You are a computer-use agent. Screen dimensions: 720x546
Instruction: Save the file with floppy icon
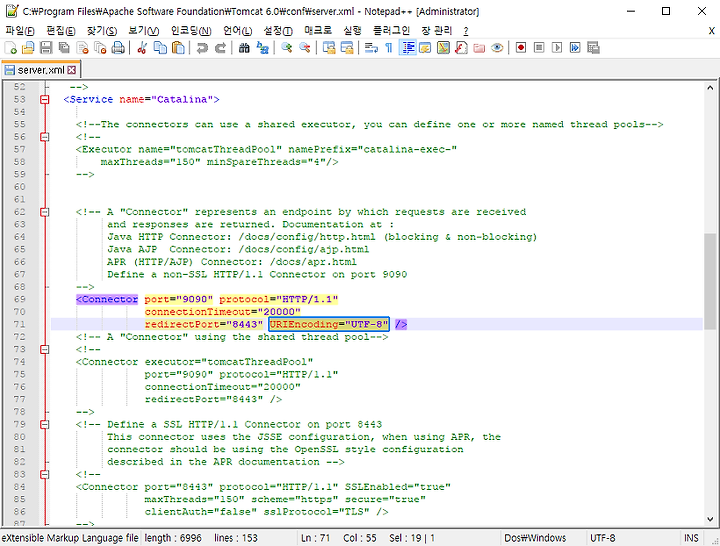click(x=46, y=47)
